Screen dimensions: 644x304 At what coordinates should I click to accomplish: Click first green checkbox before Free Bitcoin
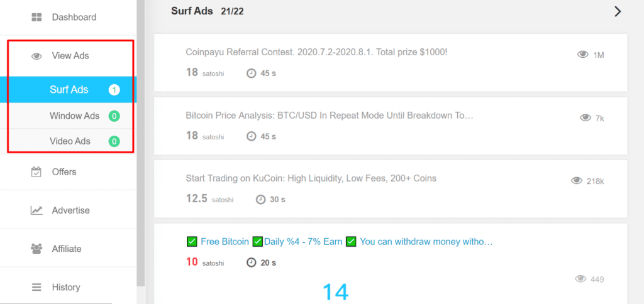[x=191, y=242]
